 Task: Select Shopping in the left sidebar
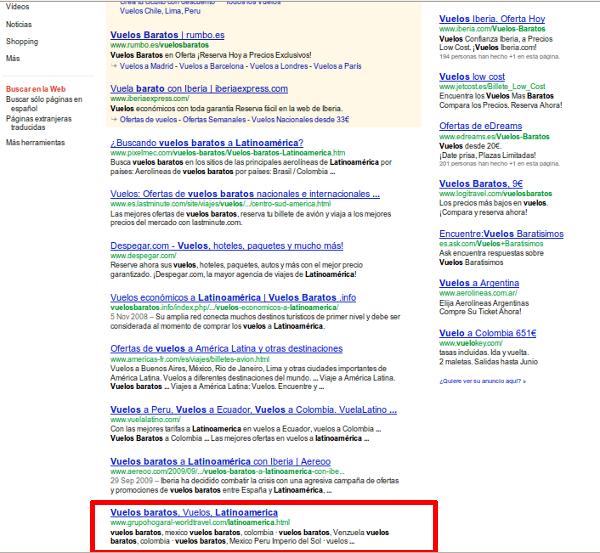22,42
